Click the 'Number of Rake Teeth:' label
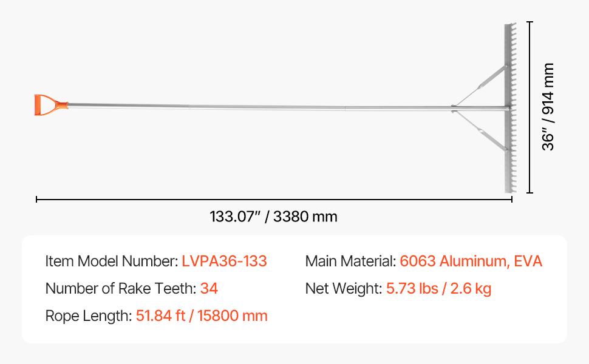Screen dimensions: 589x364 pos(120,289)
